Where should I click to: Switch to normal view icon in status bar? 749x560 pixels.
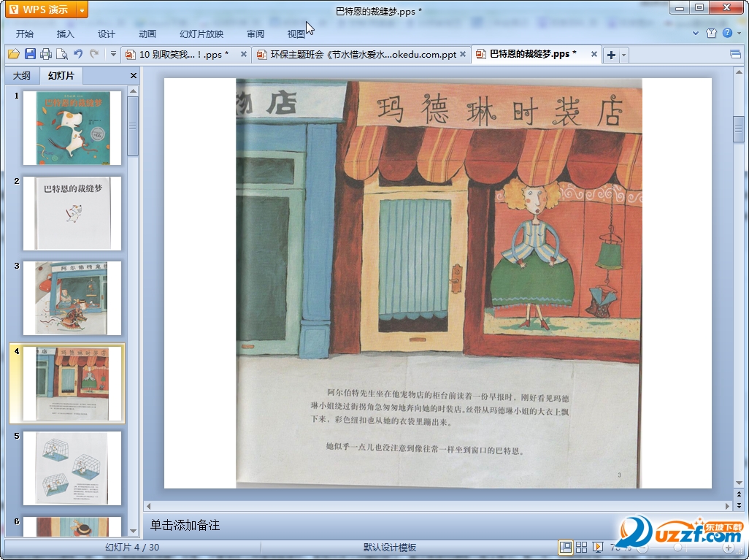click(x=566, y=547)
